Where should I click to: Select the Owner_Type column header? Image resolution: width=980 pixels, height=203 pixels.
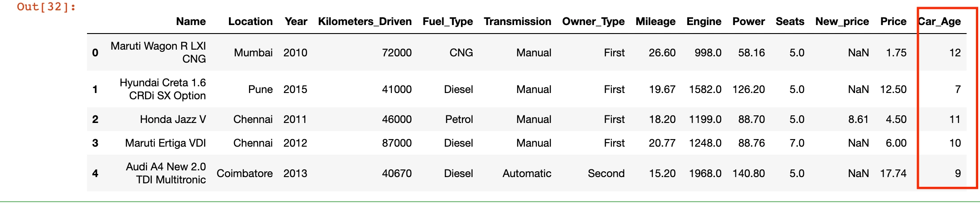click(x=593, y=21)
